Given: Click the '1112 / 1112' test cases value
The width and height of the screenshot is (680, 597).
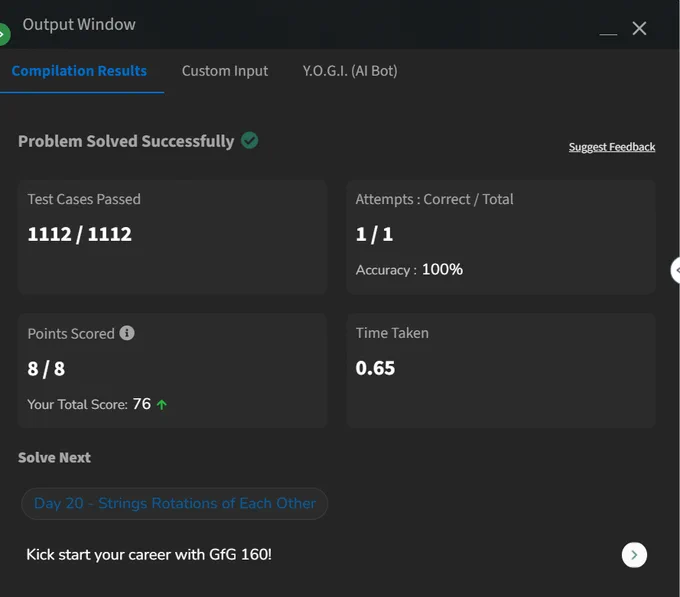Looking at the screenshot, I should (79, 235).
